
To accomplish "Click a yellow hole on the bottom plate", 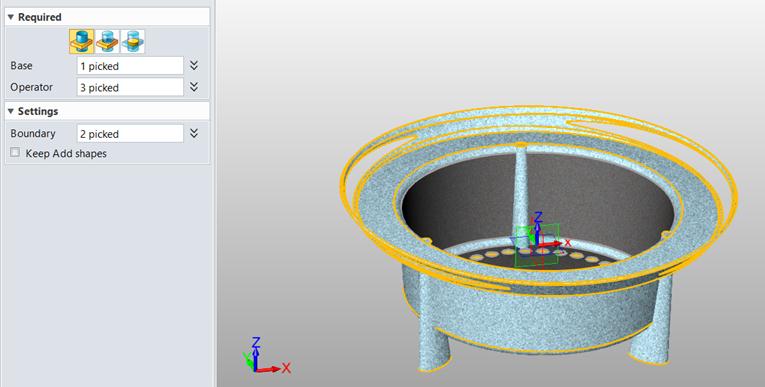I will [577, 256].
